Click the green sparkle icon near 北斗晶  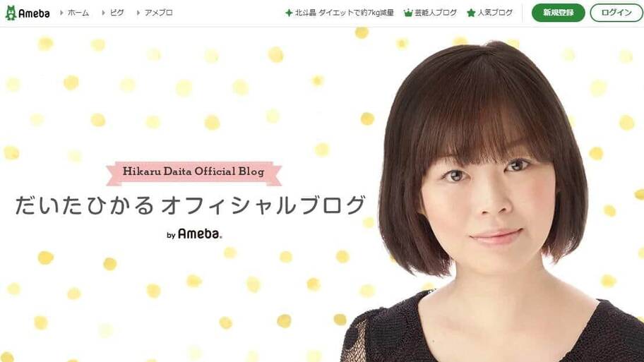click(289, 13)
